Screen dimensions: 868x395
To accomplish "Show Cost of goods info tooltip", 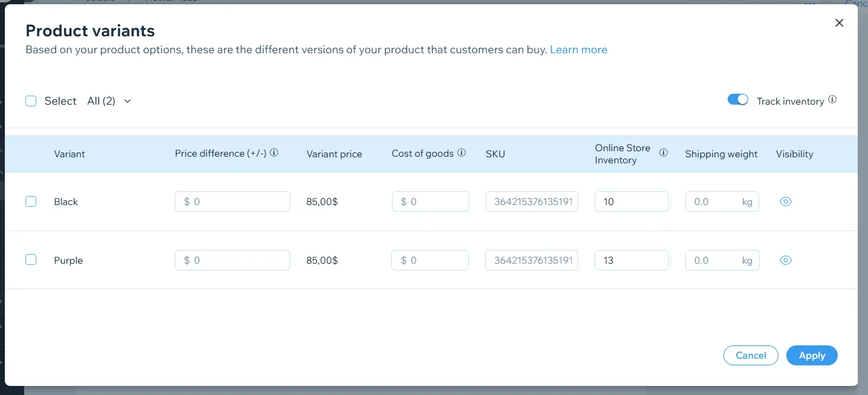I will [462, 153].
